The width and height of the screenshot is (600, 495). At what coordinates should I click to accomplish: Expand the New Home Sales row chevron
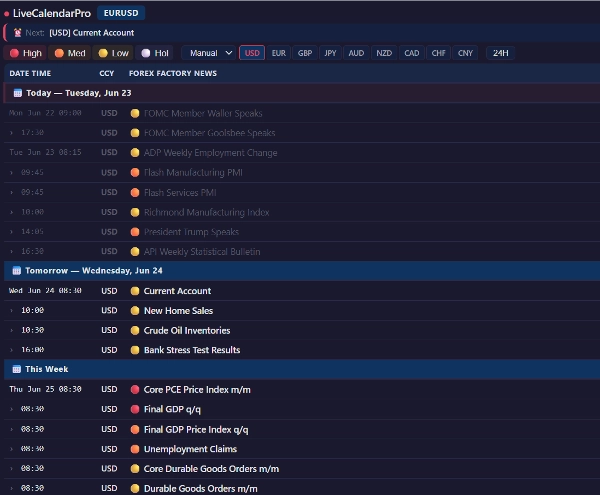(11, 311)
